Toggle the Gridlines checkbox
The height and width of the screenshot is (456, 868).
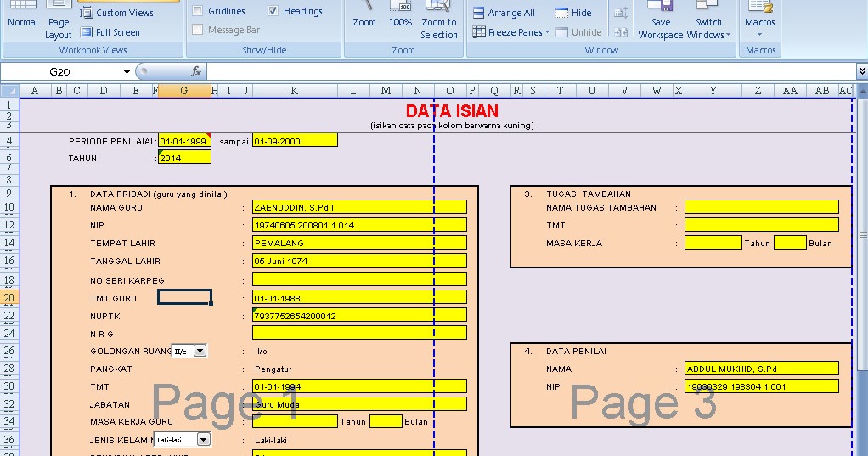pyautogui.click(x=198, y=10)
